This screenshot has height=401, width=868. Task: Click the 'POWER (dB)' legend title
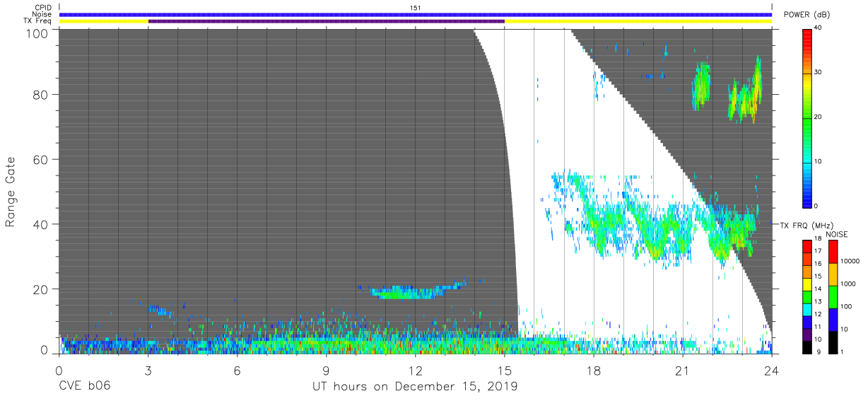[807, 15]
